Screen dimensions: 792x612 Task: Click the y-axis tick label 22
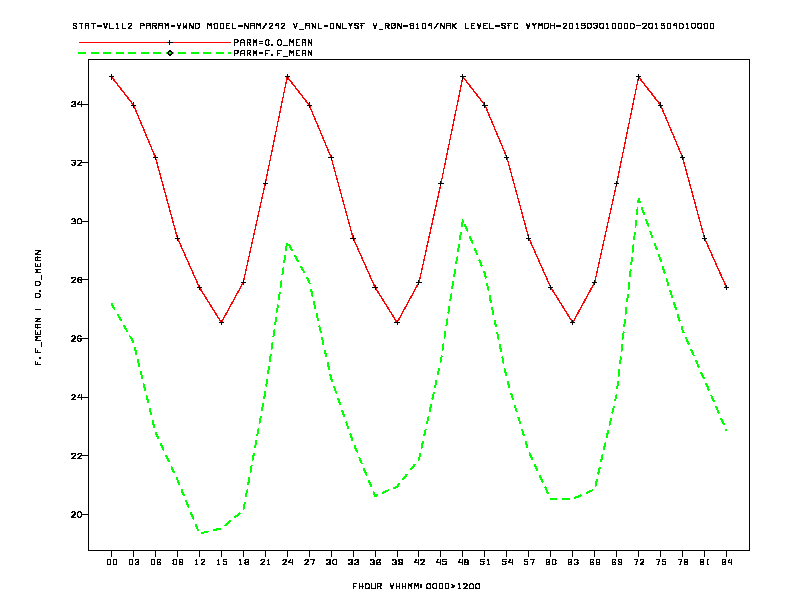coord(76,455)
